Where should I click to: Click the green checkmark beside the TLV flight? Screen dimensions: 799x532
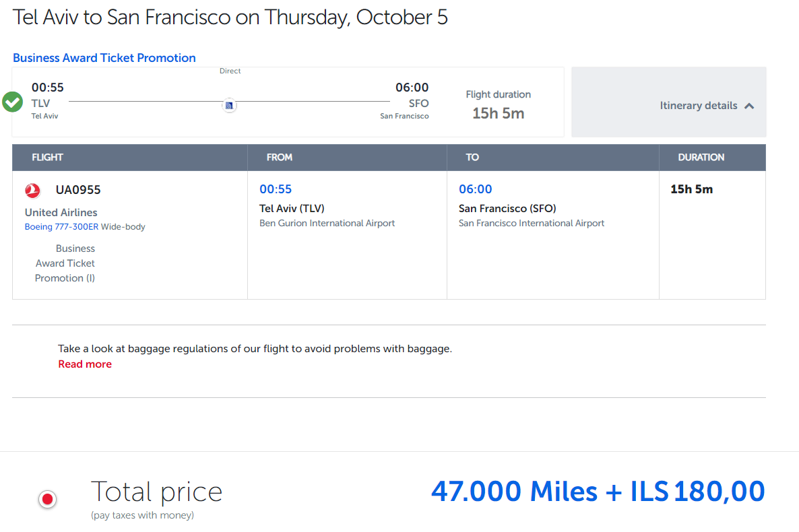[x=12, y=102]
